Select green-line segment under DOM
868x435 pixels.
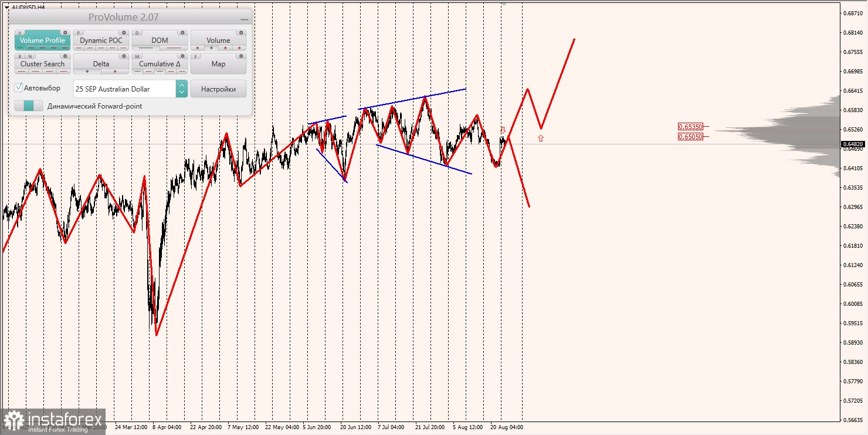(x=145, y=48)
